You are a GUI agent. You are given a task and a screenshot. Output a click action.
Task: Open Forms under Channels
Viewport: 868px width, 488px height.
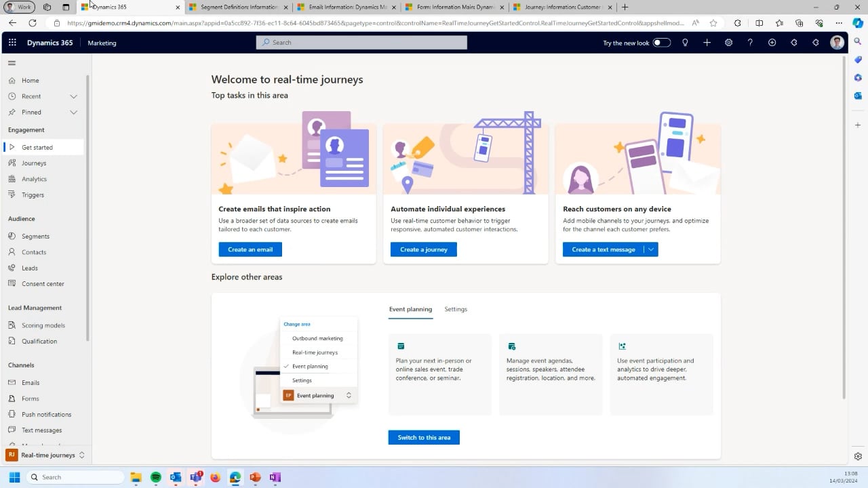click(x=31, y=399)
